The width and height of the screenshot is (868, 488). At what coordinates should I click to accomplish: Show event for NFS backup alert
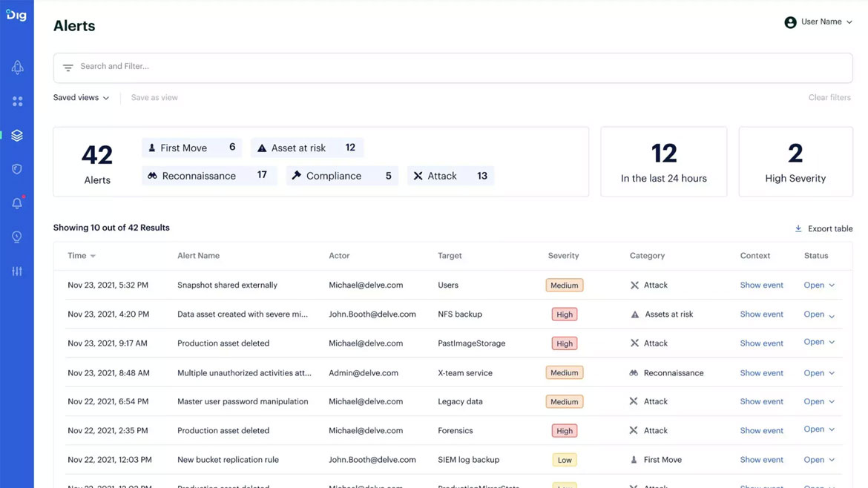[761, 314]
